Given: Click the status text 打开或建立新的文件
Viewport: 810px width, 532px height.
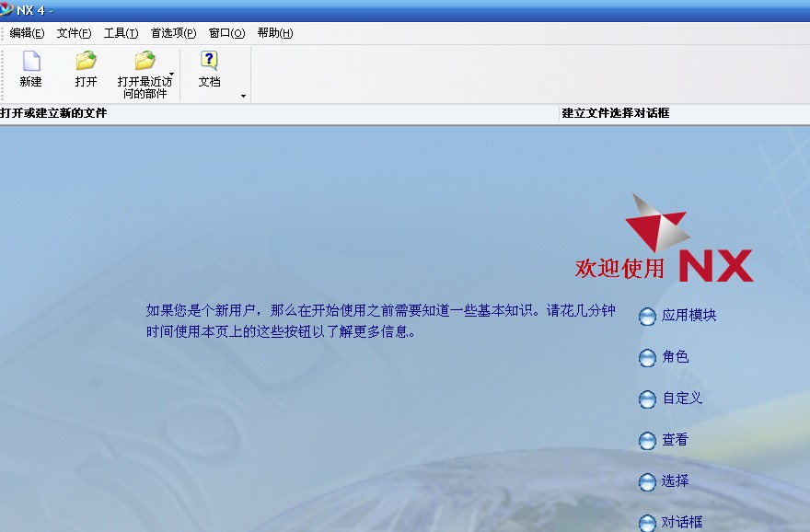Looking at the screenshot, I should 53,113.
